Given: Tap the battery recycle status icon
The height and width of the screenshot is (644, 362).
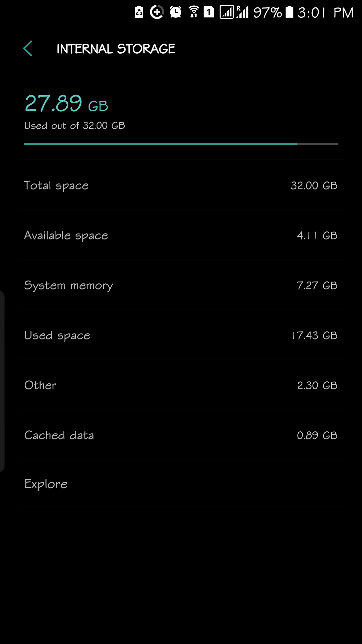Looking at the screenshot, I should (x=139, y=12).
